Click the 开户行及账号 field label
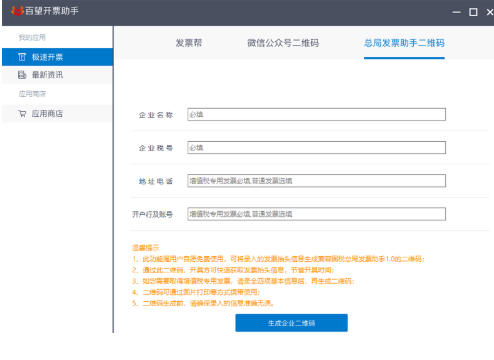 [x=152, y=214]
